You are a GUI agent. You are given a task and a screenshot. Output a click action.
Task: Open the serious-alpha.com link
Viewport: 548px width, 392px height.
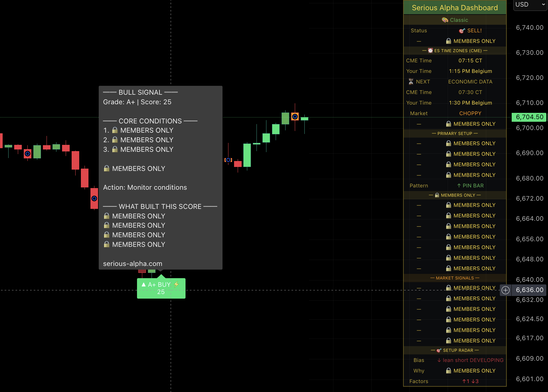click(x=132, y=263)
